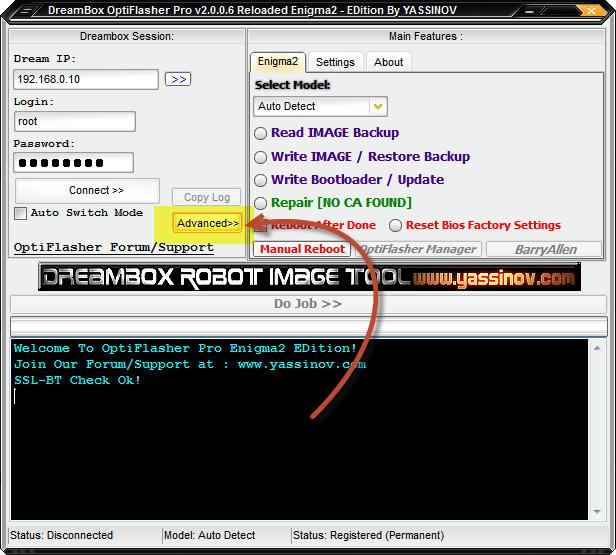The image size is (616, 555).
Task: Choose Write IMAGE / Restore Backup radio
Action: (260, 157)
